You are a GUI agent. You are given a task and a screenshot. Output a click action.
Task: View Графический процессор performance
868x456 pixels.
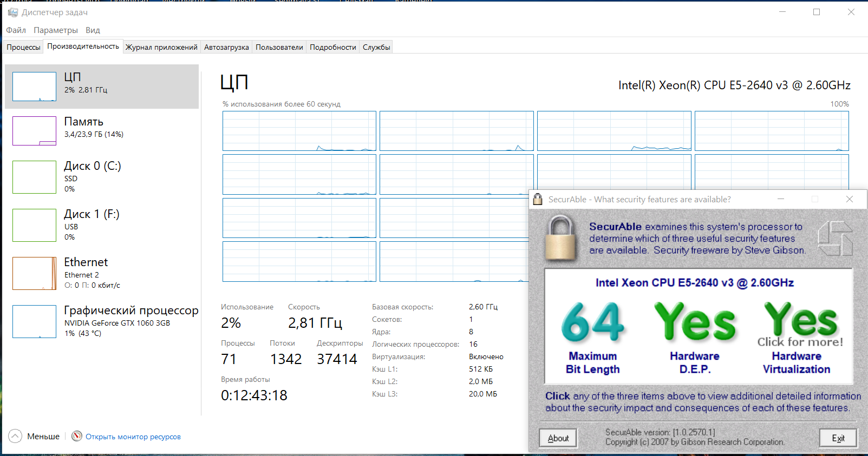(x=102, y=321)
